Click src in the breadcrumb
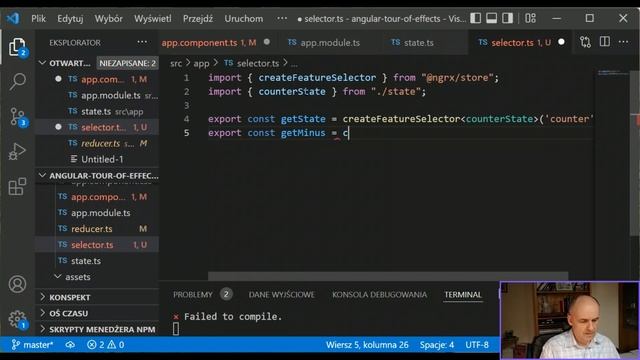Image resolution: width=640 pixels, height=360 pixels. pyautogui.click(x=176, y=63)
